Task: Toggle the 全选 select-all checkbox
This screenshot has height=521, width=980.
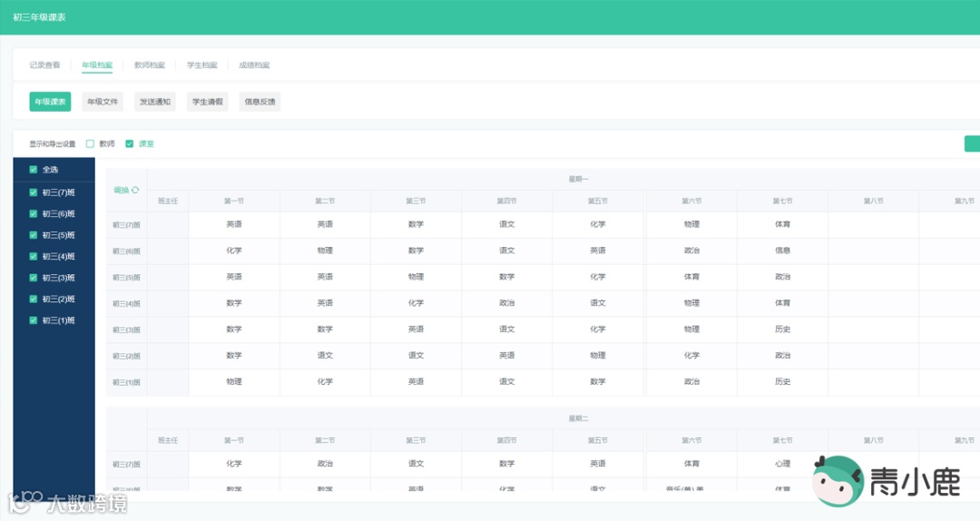Action: click(34, 170)
